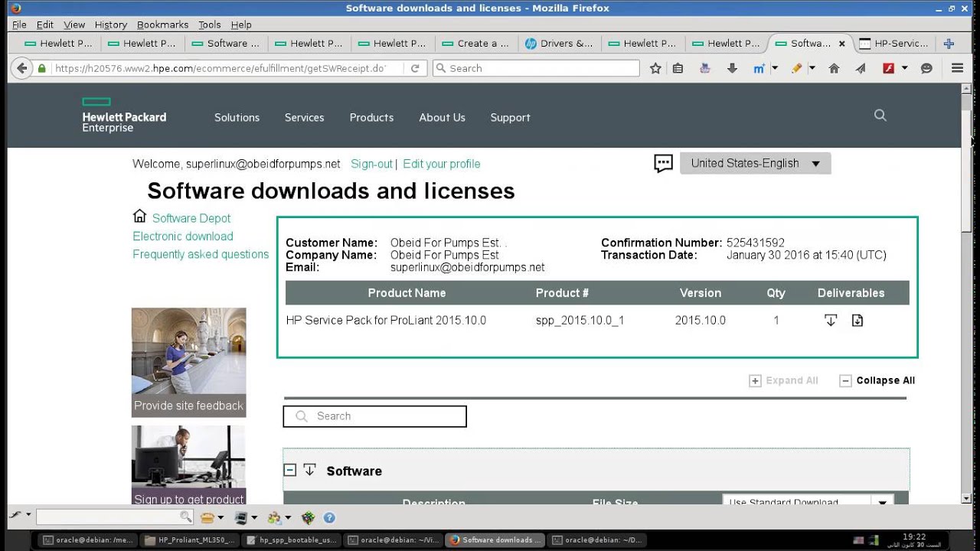This screenshot has height=551, width=980.
Task: Click Expand All
Action: [784, 380]
